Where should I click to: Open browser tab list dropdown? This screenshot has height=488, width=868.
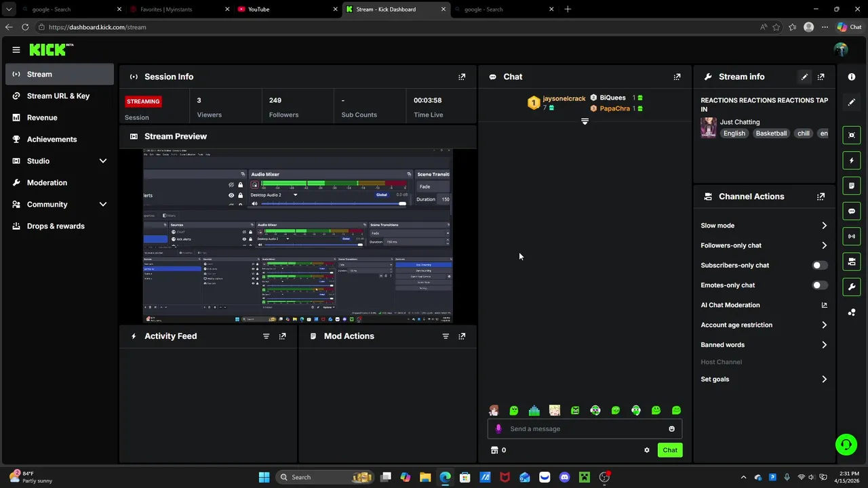8,9
